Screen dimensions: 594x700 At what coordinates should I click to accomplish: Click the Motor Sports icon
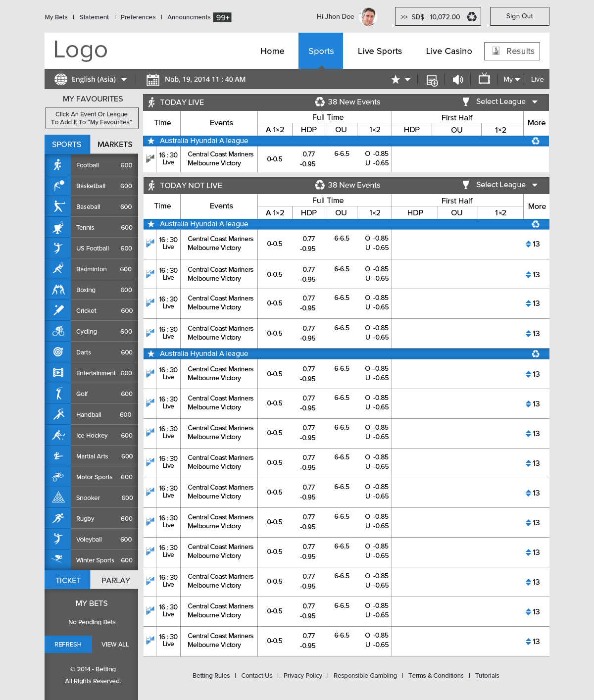[58, 477]
